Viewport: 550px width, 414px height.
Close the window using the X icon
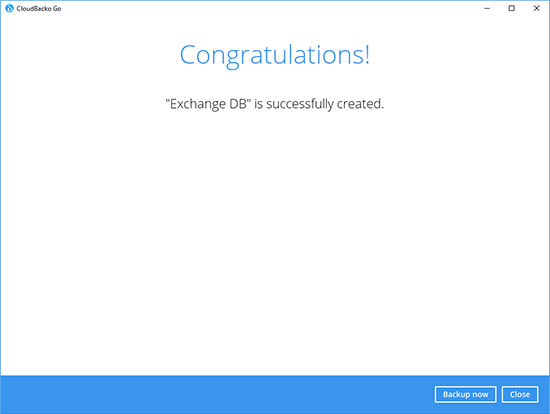pyautogui.click(x=536, y=8)
